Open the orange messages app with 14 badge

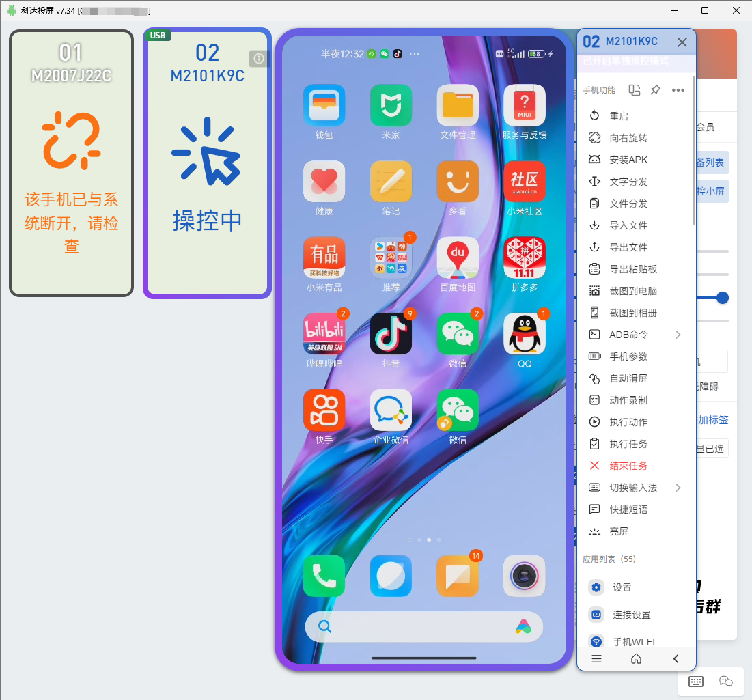[x=458, y=576]
